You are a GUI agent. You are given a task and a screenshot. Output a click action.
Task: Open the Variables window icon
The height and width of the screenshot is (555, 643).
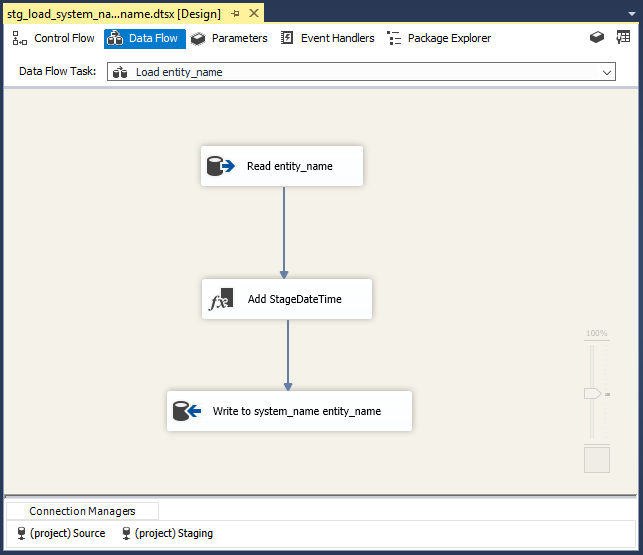tap(623, 37)
